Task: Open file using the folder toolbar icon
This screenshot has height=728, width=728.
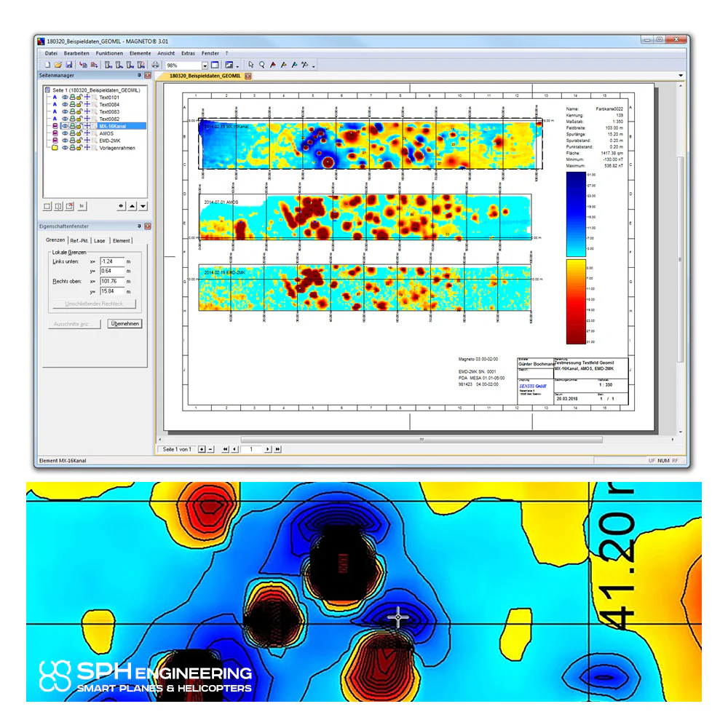Action: click(58, 65)
